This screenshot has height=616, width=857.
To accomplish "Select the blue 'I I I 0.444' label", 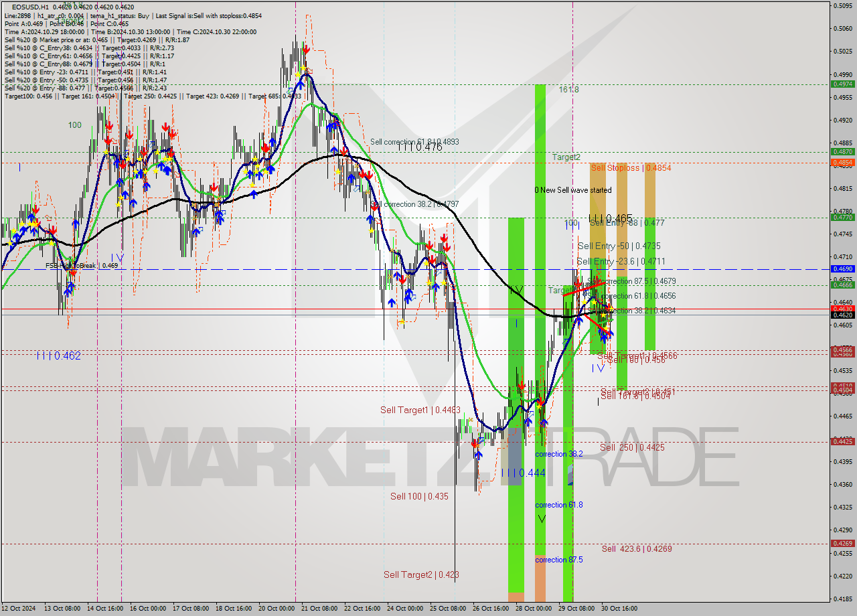I will click(x=523, y=473).
